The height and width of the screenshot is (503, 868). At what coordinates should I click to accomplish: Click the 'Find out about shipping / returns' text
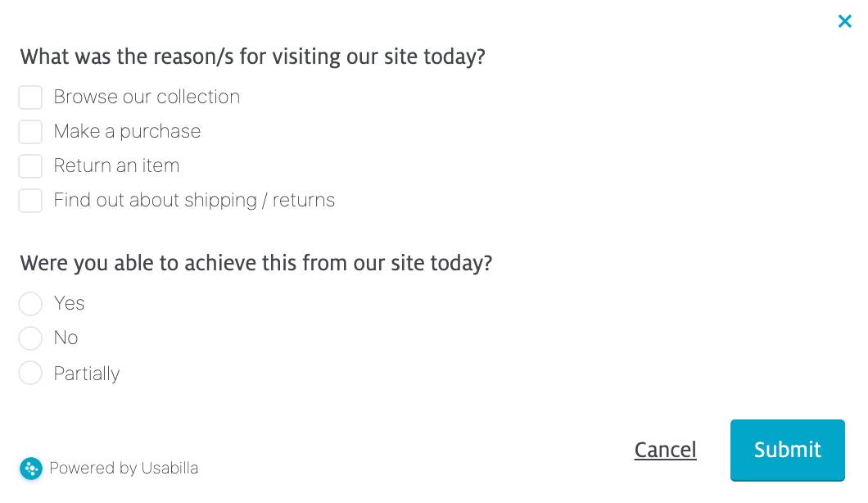194,200
